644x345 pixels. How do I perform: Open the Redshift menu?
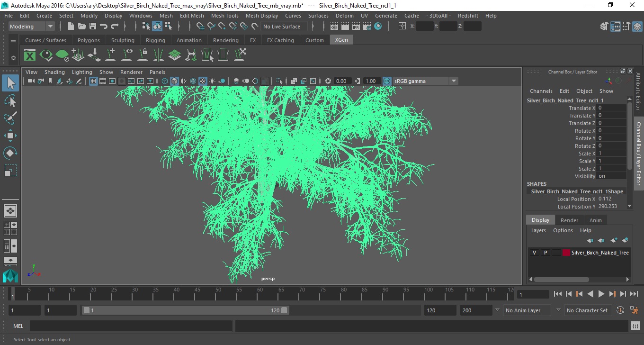point(468,16)
